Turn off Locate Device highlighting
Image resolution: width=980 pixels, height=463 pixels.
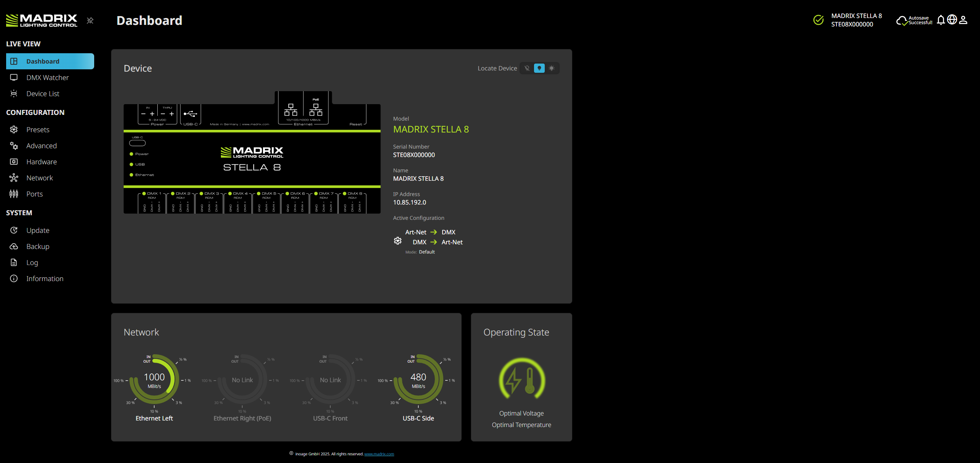pyautogui.click(x=527, y=68)
